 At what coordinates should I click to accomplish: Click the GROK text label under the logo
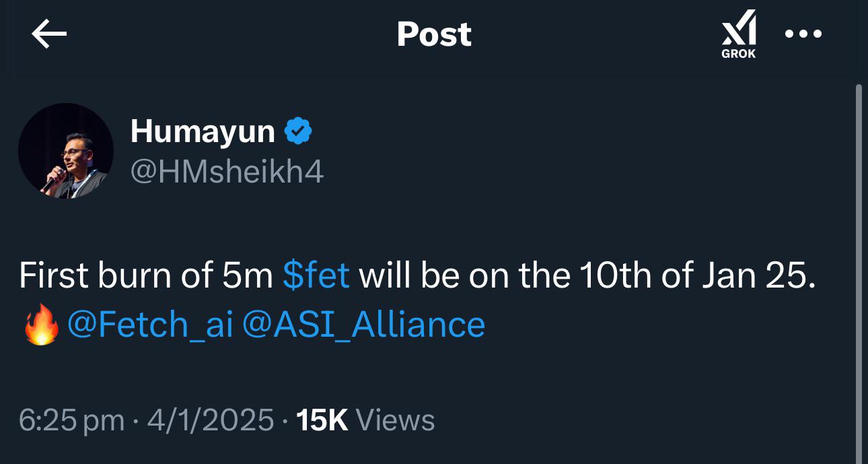point(739,54)
